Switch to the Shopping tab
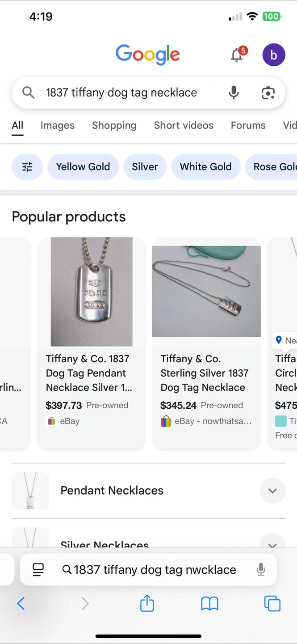This screenshot has height=644, width=297. click(114, 126)
